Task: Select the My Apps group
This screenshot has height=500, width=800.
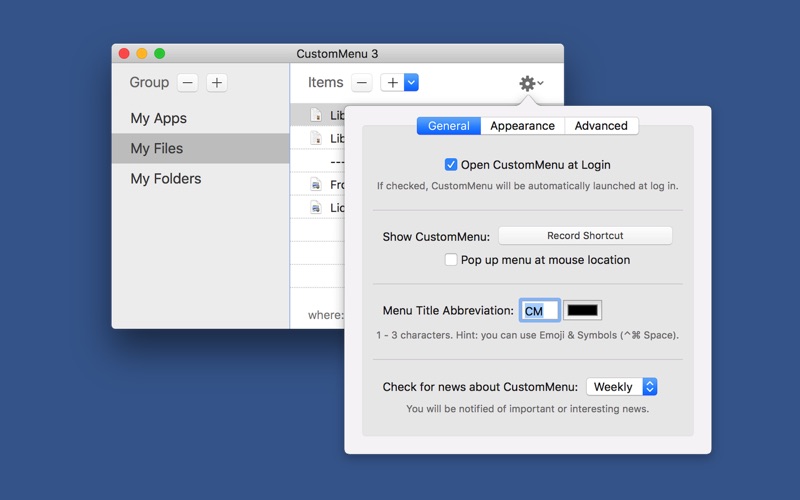Action: tap(201, 118)
